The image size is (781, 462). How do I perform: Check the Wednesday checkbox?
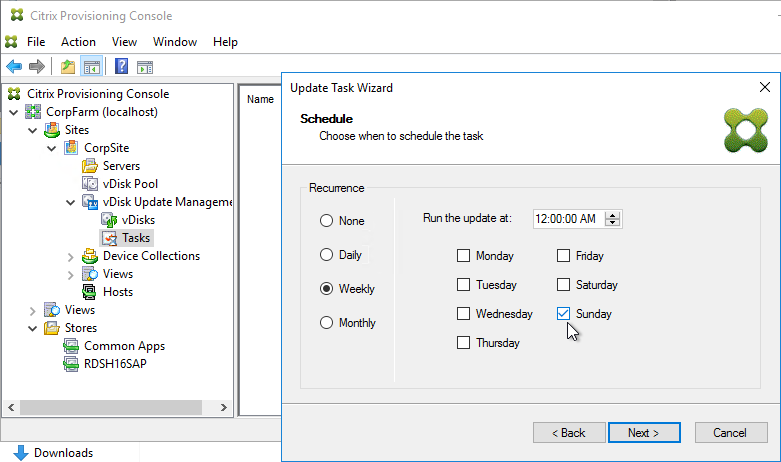click(463, 313)
